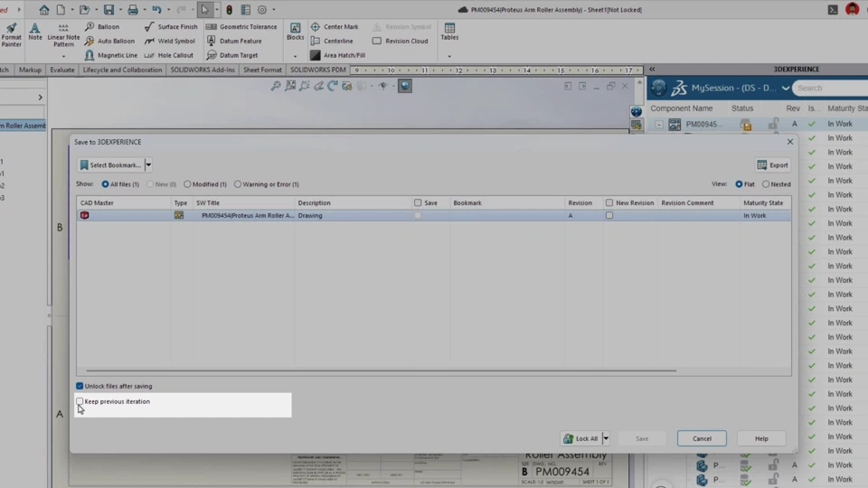Select the Note annotation tool
The width and height of the screenshot is (868, 488).
tap(35, 32)
